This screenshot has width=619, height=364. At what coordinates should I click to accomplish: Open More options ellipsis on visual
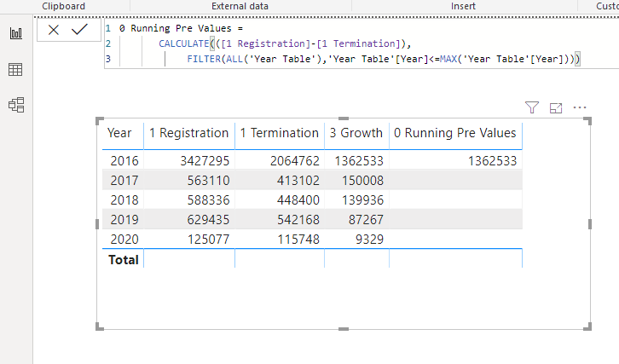pos(580,107)
